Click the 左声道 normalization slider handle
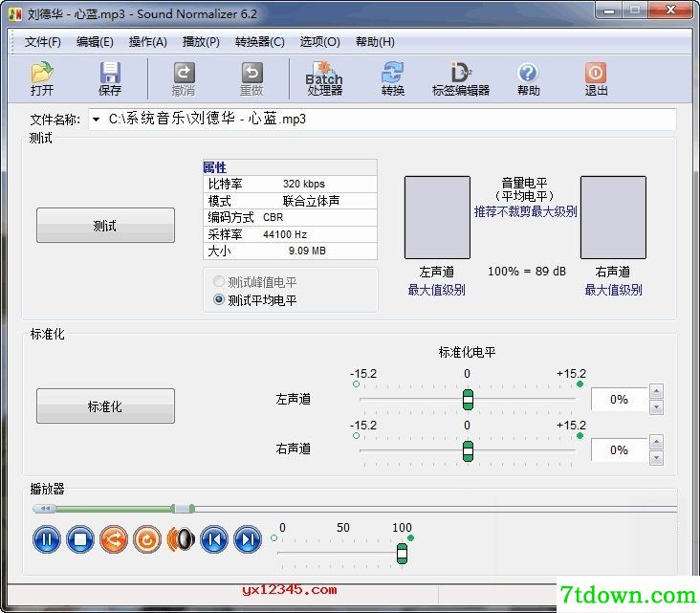This screenshot has height=613, width=700. point(468,400)
